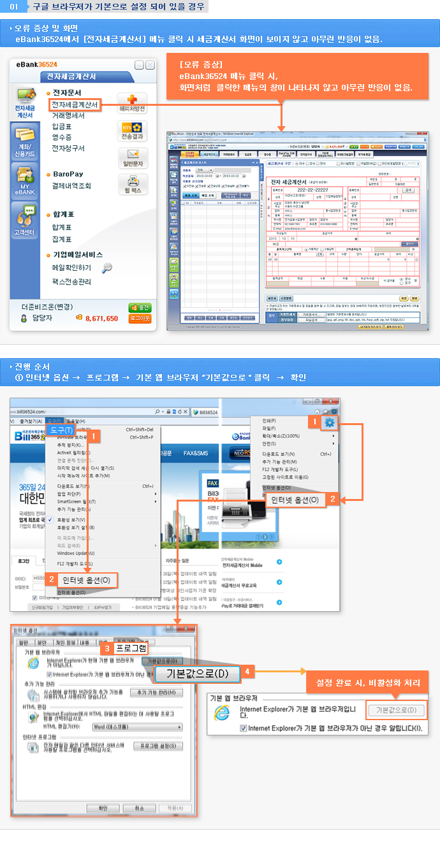Open 집계표 link
This screenshot has height=868, width=440.
point(62,238)
